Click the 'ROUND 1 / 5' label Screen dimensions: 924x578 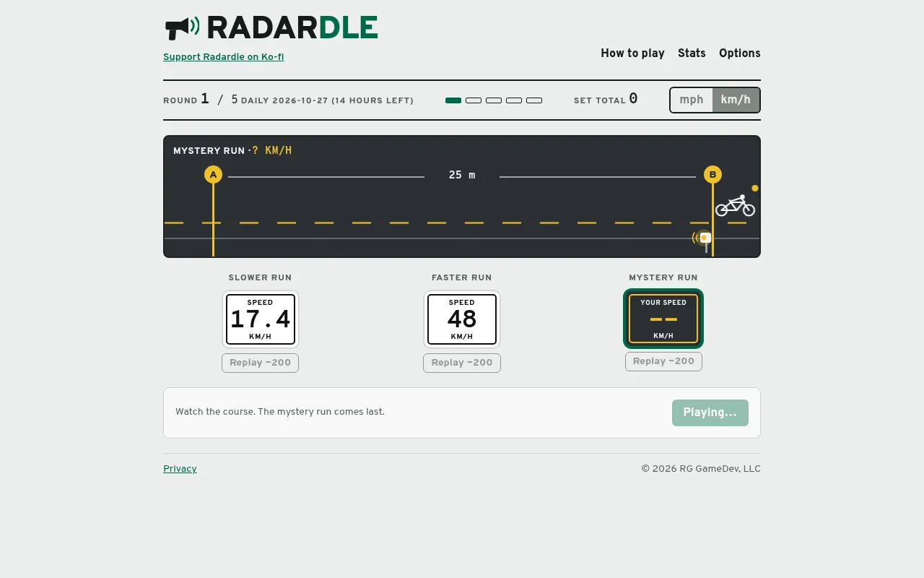pyautogui.click(x=201, y=100)
